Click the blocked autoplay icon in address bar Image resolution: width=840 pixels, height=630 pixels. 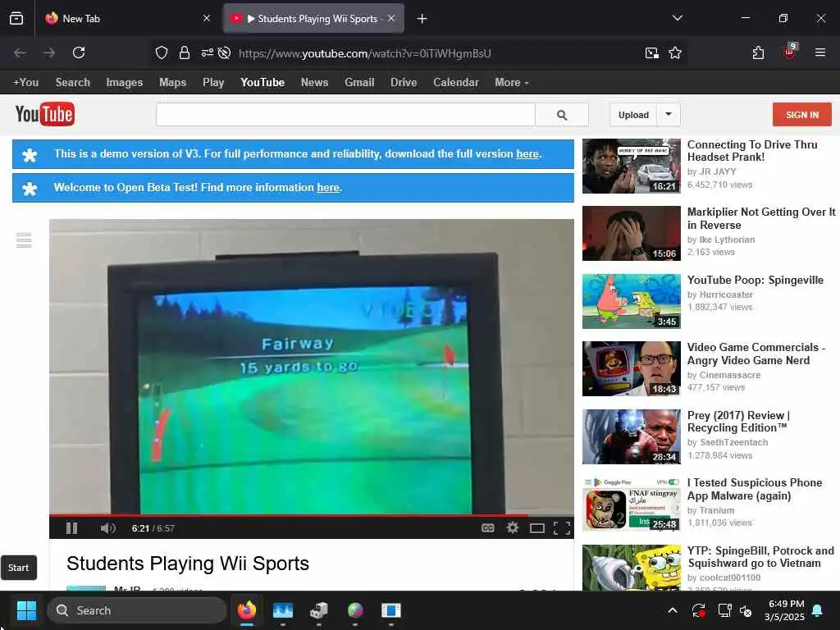coord(225,52)
